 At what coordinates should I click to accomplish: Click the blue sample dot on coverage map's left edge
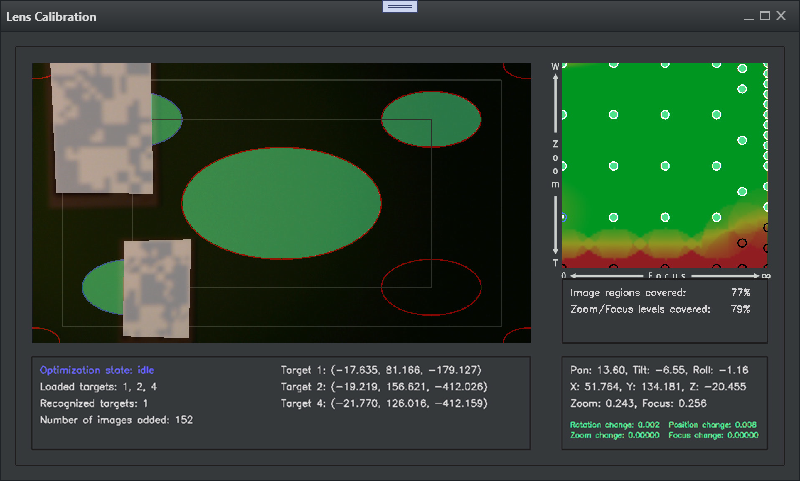pyautogui.click(x=564, y=216)
